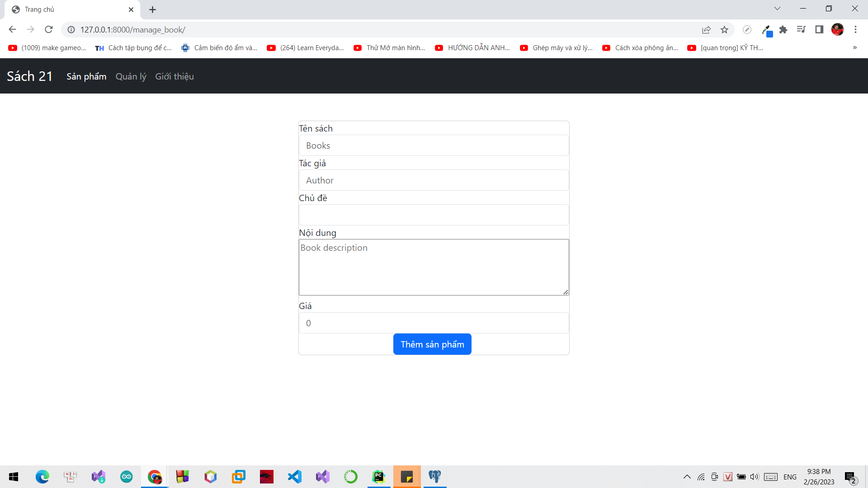The width and height of the screenshot is (868, 488).
Task: Open the HƯỚNG DẪN ANH bookmark
Action: click(472, 48)
